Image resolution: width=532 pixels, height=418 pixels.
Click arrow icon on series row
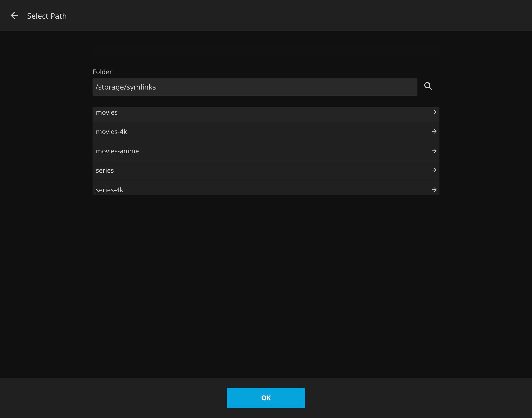pyautogui.click(x=434, y=170)
